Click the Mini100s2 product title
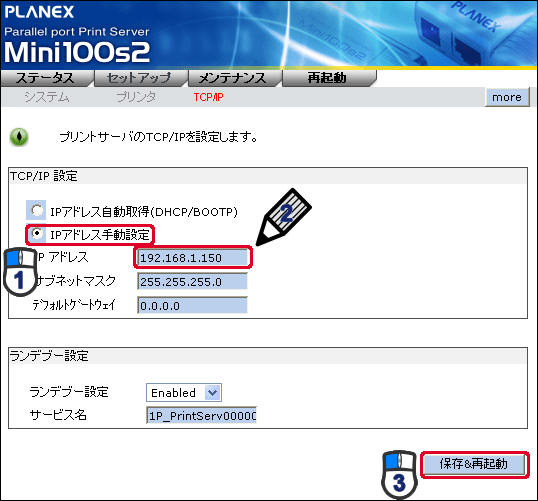 coord(77,52)
